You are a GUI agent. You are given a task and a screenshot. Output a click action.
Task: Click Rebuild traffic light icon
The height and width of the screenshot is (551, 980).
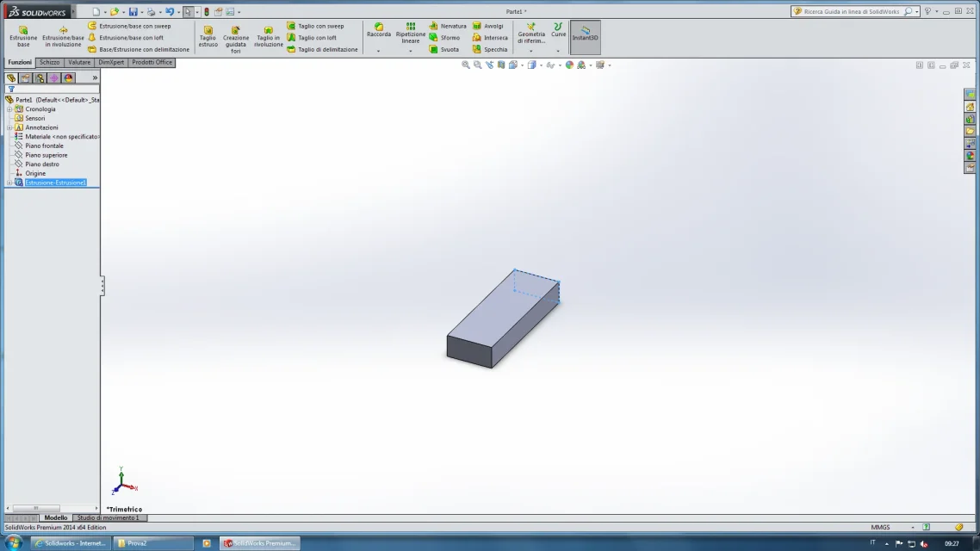(x=207, y=12)
